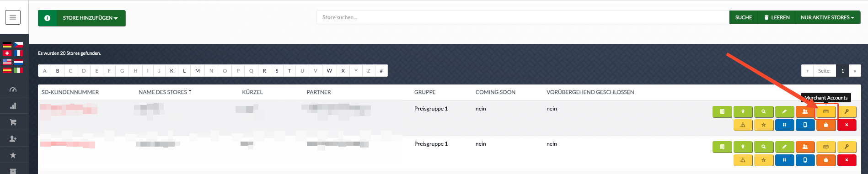The width and height of the screenshot is (868, 174).
Task: Click the map pin location icon in first row
Action: (743, 111)
